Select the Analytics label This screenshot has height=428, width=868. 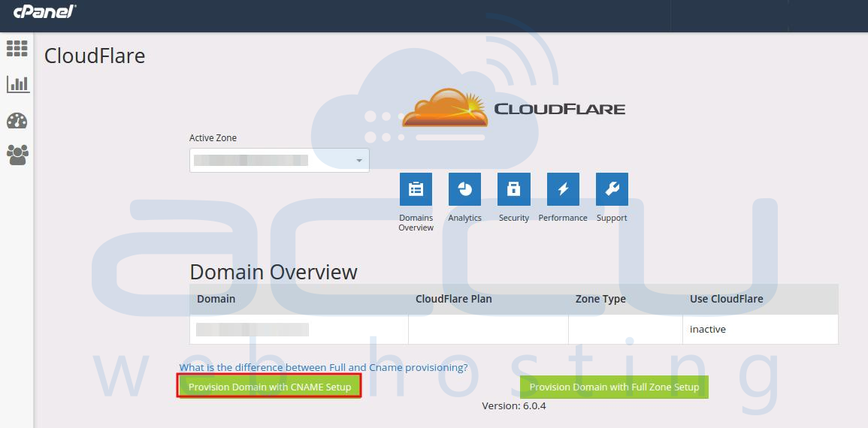464,218
